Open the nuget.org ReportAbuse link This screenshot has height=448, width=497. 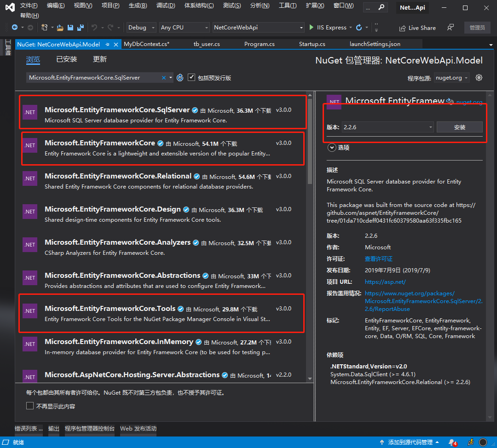[x=423, y=301]
